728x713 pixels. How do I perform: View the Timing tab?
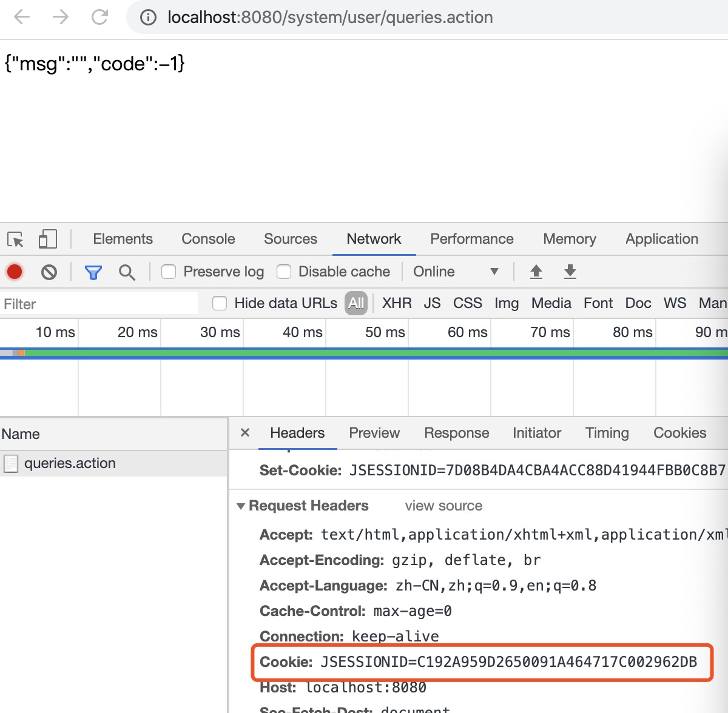click(607, 433)
